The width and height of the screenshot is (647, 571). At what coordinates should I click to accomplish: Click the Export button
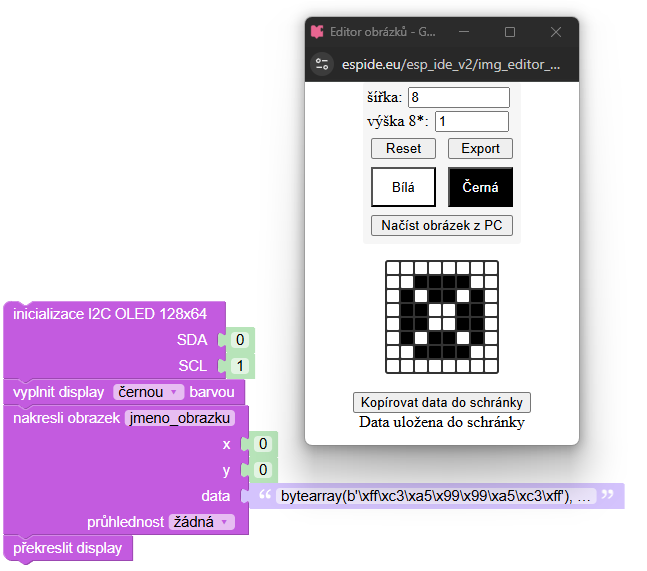(x=480, y=149)
